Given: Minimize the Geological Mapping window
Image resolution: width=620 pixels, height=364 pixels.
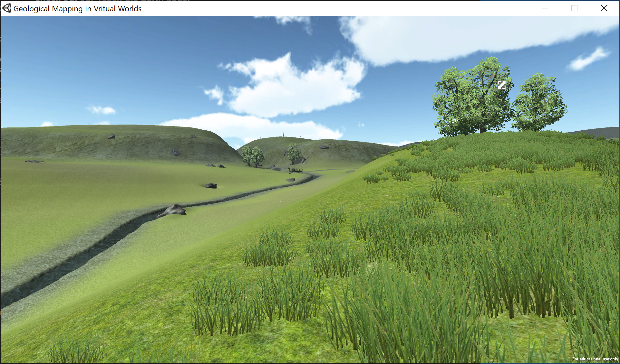Looking at the screenshot, I should tap(545, 8).
